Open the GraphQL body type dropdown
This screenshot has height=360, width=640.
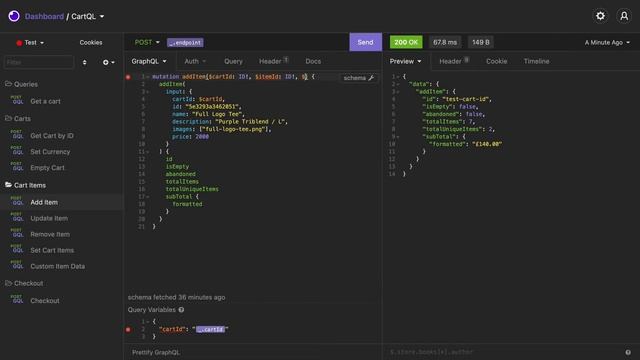[x=149, y=61]
